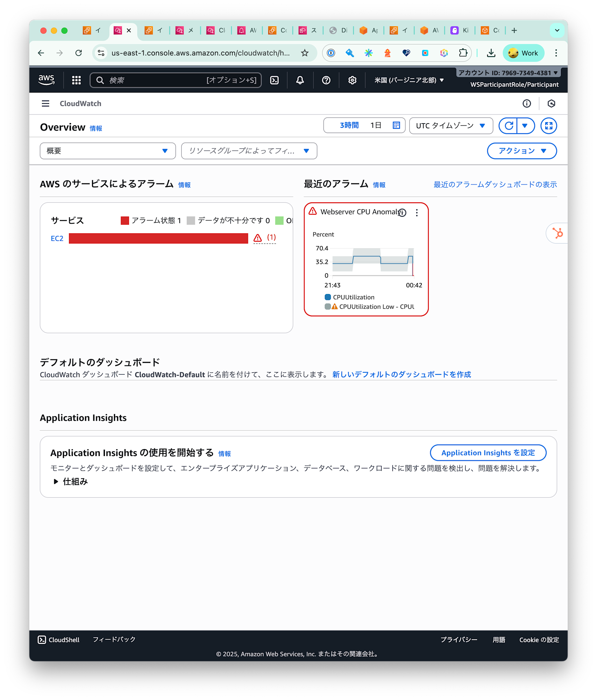Open the CloudWatch hamburger navigation menu
This screenshot has height=700, width=597.
[45, 104]
